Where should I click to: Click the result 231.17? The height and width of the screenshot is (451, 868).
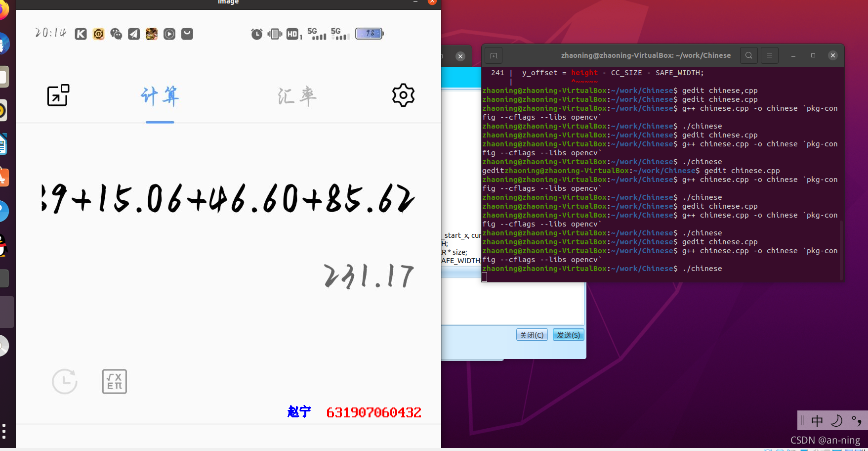click(x=369, y=276)
